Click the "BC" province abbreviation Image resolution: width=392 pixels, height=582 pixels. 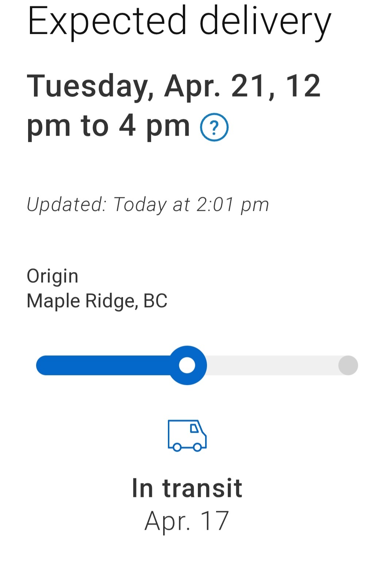[x=155, y=301]
